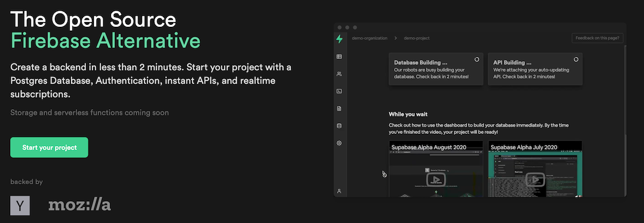The width and height of the screenshot is (644, 223).
Task: Click the backed by label
Action: [x=26, y=182]
